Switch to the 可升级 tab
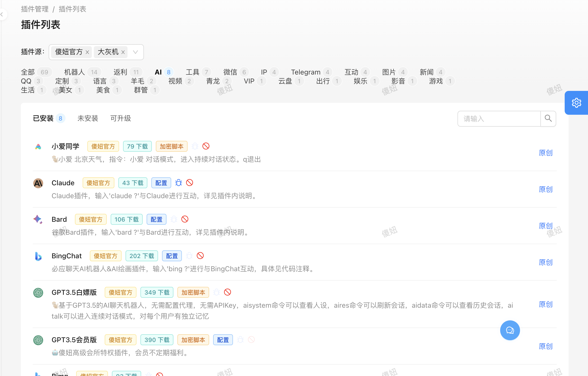Image resolution: width=588 pixels, height=376 pixels. pos(121,118)
